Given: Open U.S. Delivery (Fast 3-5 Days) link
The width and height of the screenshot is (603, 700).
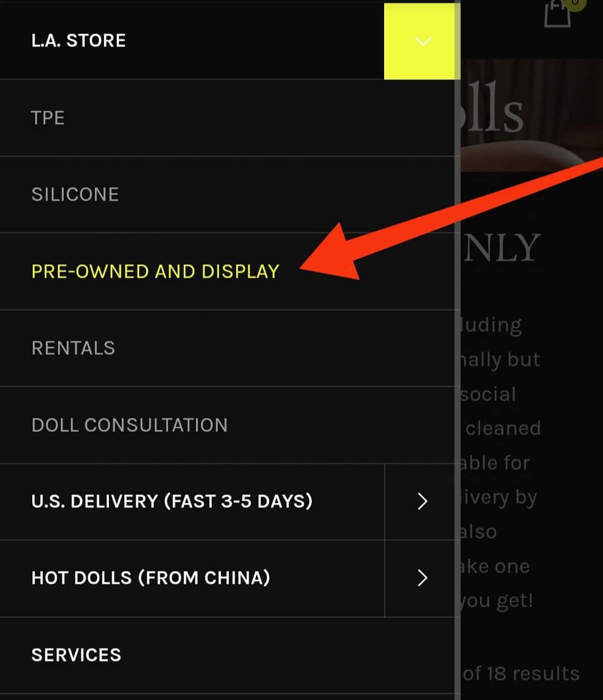Looking at the screenshot, I should tap(172, 501).
